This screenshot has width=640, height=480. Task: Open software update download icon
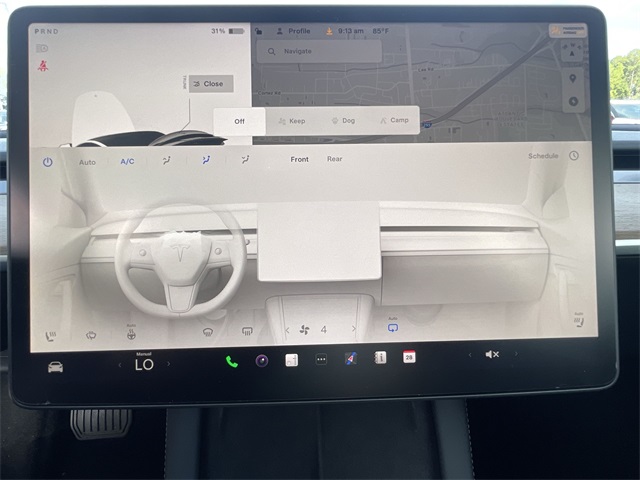tap(329, 31)
